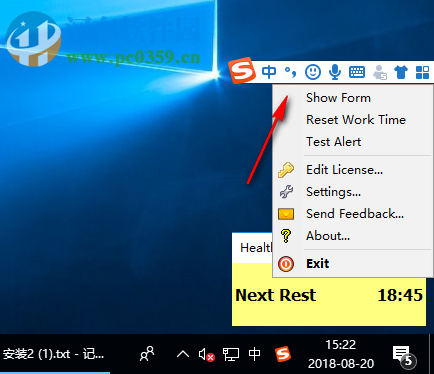The height and width of the screenshot is (374, 434).
Task: Click the Sogou icon in system tray
Action: 283,354
